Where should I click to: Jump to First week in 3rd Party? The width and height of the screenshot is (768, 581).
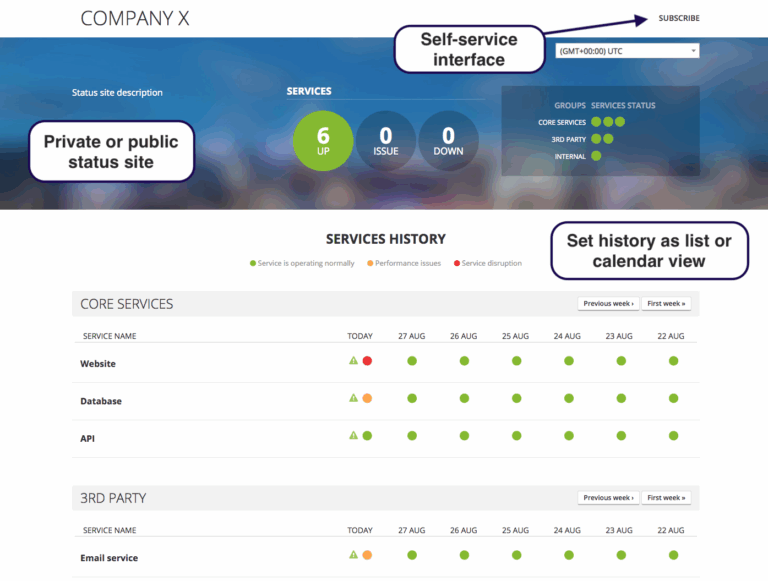(666, 497)
